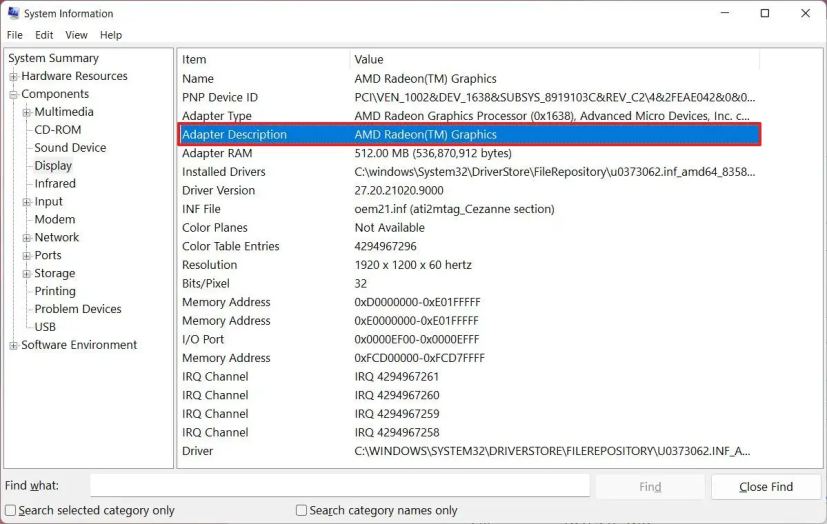Screen dimensions: 827x524
Task: Open the Edit menu
Action: coord(44,35)
